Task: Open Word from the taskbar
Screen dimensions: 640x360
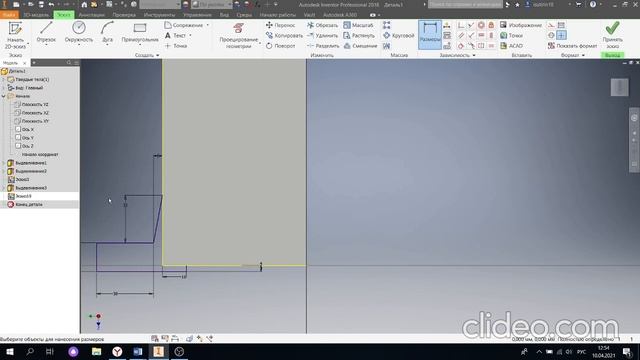Action: (x=138, y=351)
